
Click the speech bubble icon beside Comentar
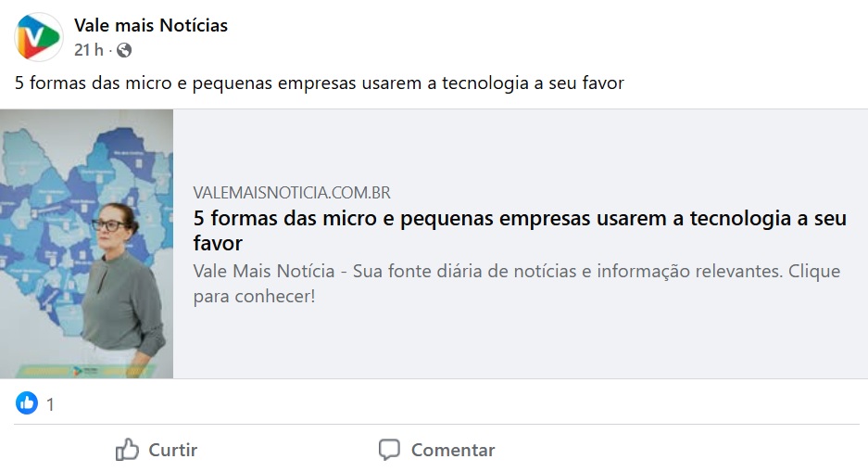[x=390, y=451]
